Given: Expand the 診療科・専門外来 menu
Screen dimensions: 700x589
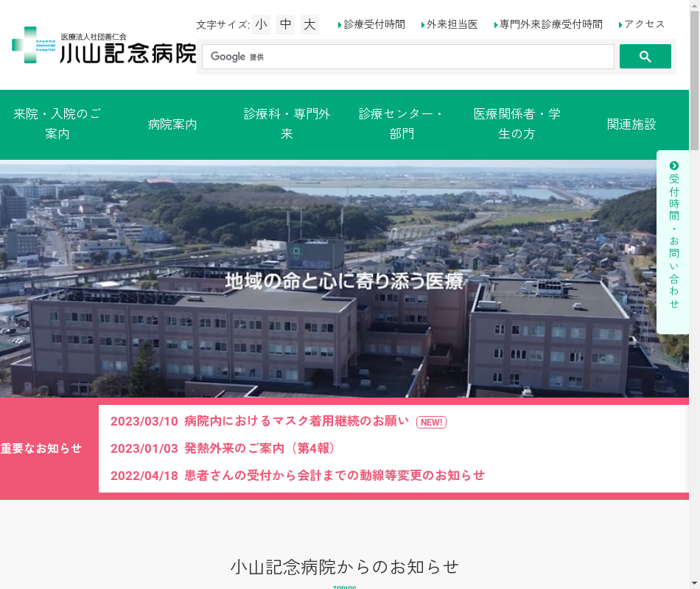Looking at the screenshot, I should (287, 124).
